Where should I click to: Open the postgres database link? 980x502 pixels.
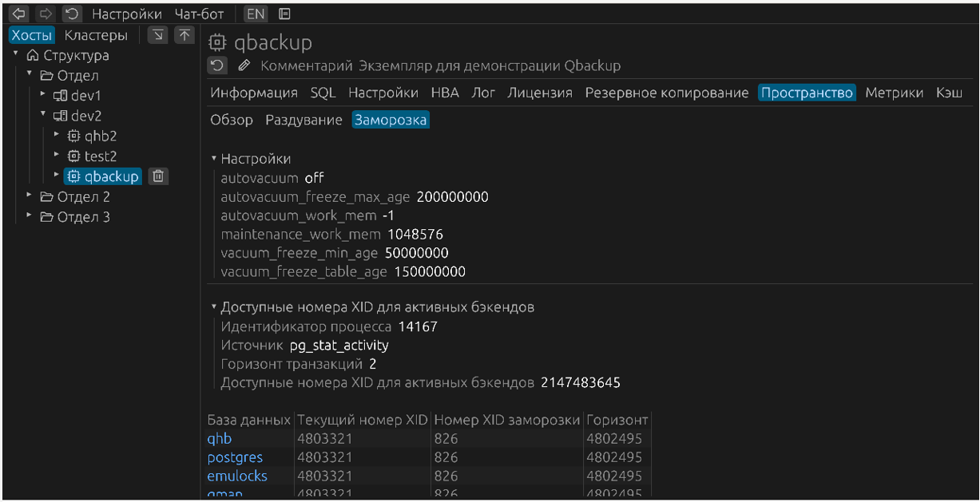coord(235,457)
